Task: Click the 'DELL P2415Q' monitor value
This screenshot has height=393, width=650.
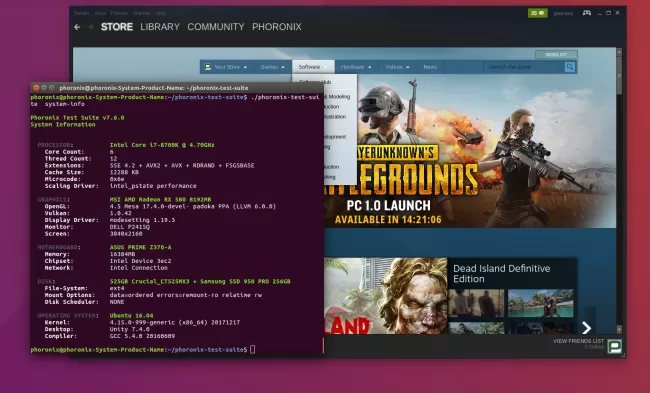Action: point(130,227)
